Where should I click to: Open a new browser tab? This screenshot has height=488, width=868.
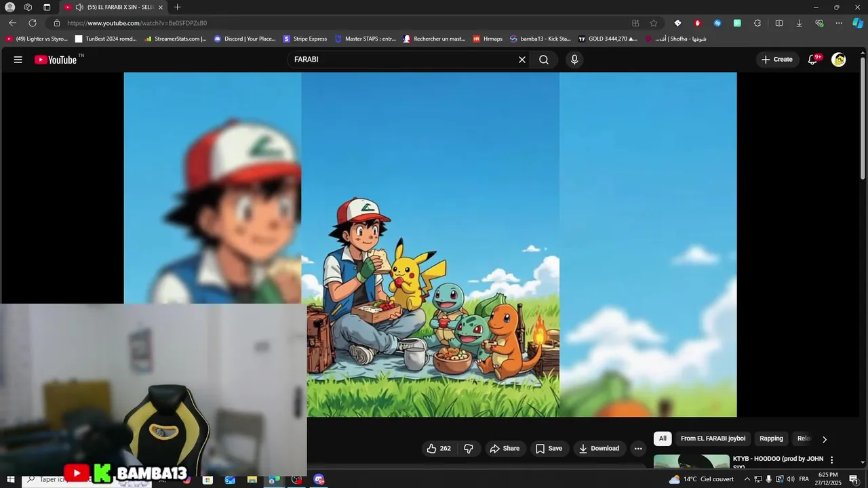177,7
